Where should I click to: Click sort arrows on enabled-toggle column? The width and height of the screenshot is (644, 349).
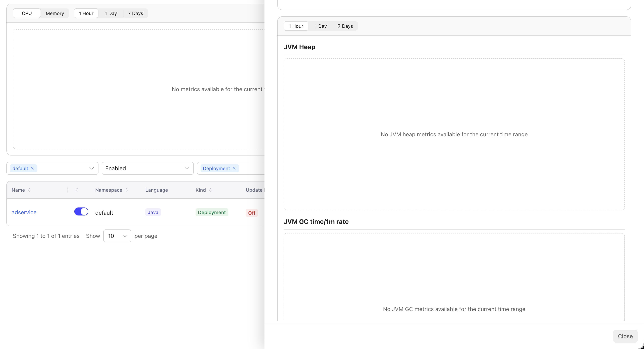pyautogui.click(x=77, y=190)
